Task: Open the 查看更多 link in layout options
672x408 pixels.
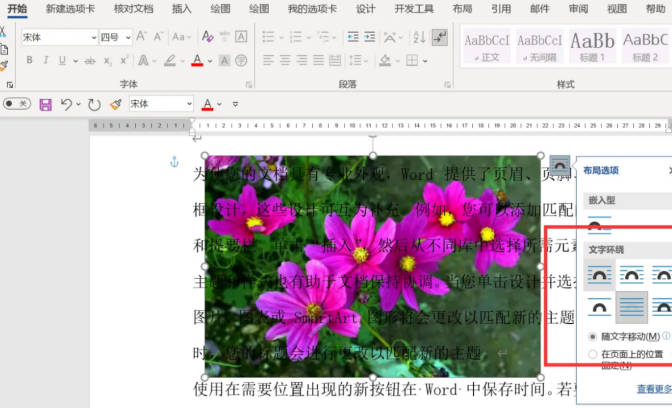Action: pyautogui.click(x=654, y=388)
